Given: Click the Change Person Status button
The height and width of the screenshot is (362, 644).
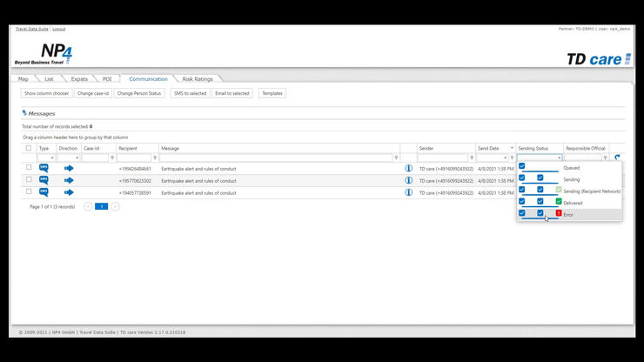Looking at the screenshot, I should pyautogui.click(x=139, y=93).
